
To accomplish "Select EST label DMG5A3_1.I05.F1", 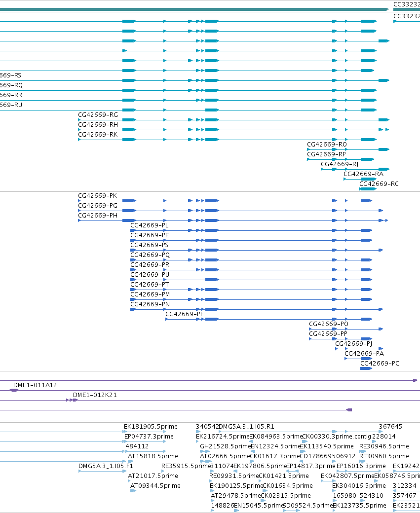I will (x=106, y=466).
